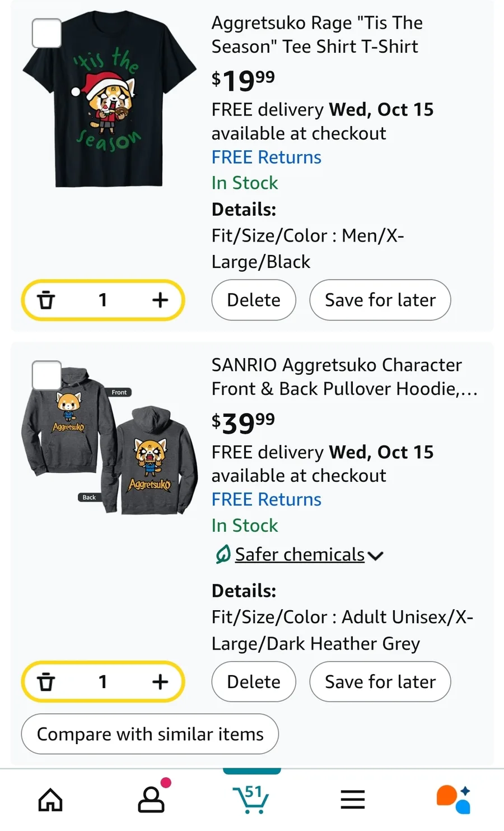Expand Safer chemicals chevron
504x831 pixels.
(x=376, y=556)
